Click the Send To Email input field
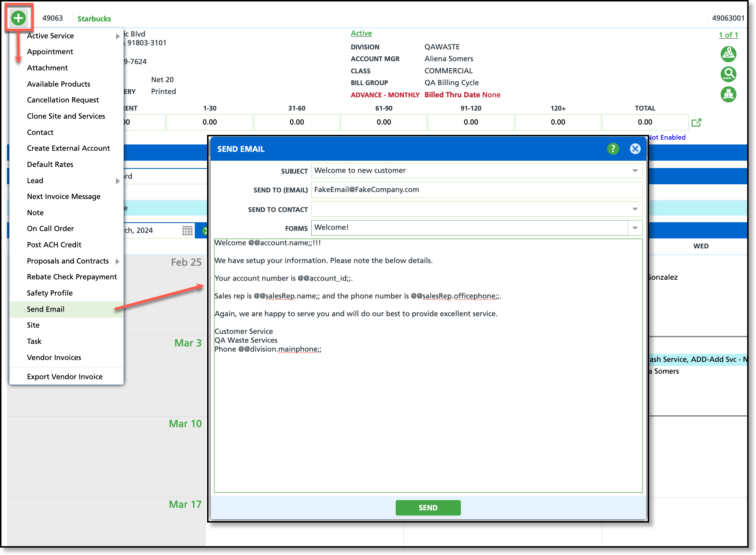This screenshot has height=555, width=756. coord(476,190)
